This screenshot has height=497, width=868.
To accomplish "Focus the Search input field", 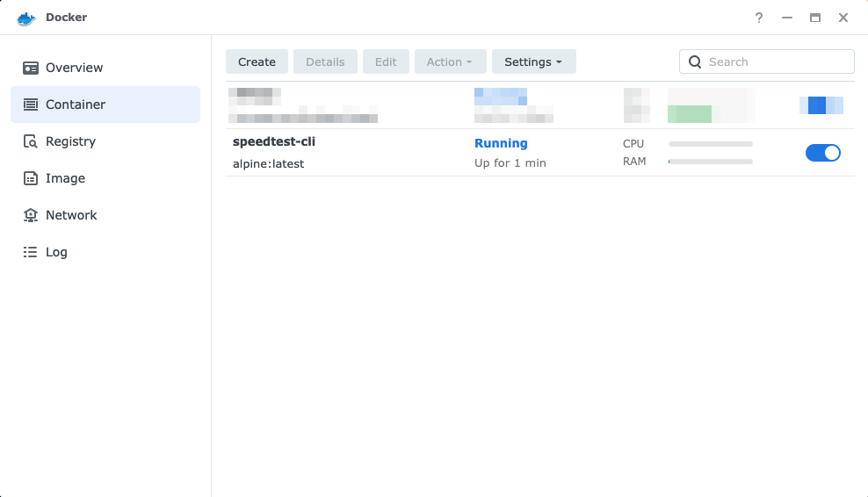I will [767, 61].
